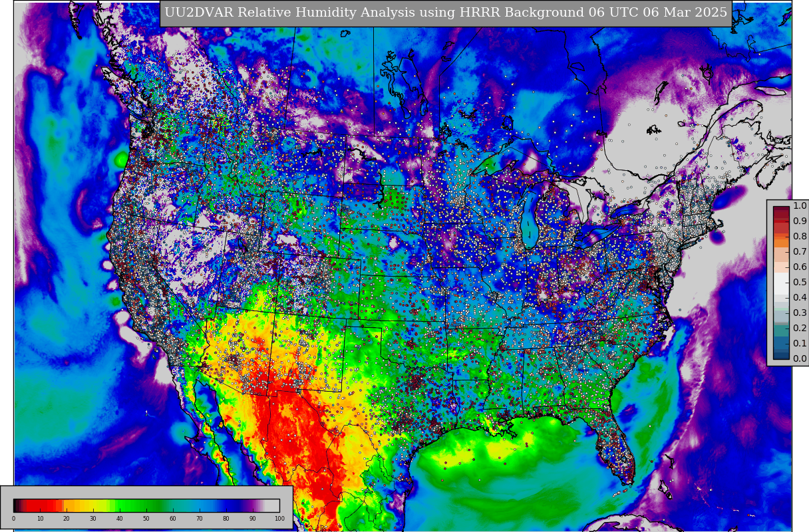Pick the orange swatch on right colorbar

tap(781, 242)
